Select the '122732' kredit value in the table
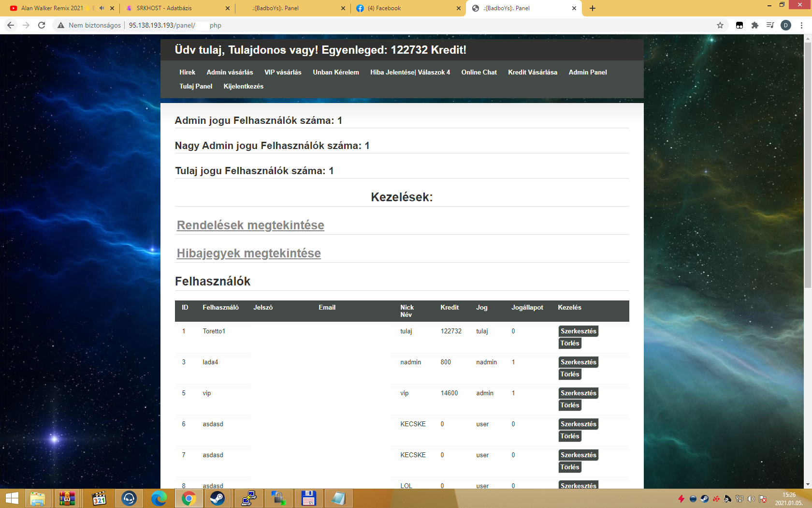 (451, 331)
